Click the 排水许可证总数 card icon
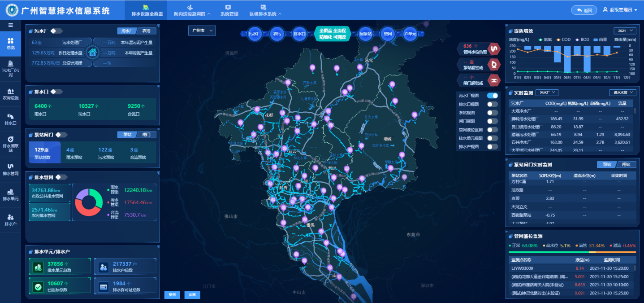 pos(104,286)
